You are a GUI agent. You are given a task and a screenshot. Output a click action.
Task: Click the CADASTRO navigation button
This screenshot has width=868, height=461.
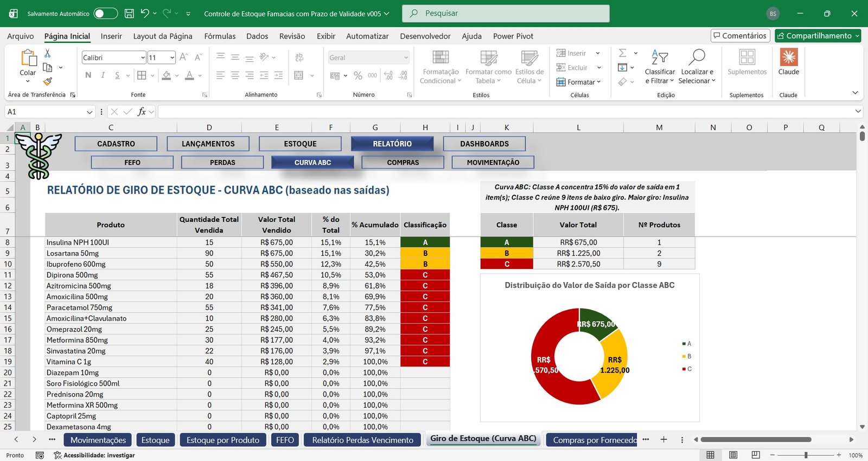116,144
